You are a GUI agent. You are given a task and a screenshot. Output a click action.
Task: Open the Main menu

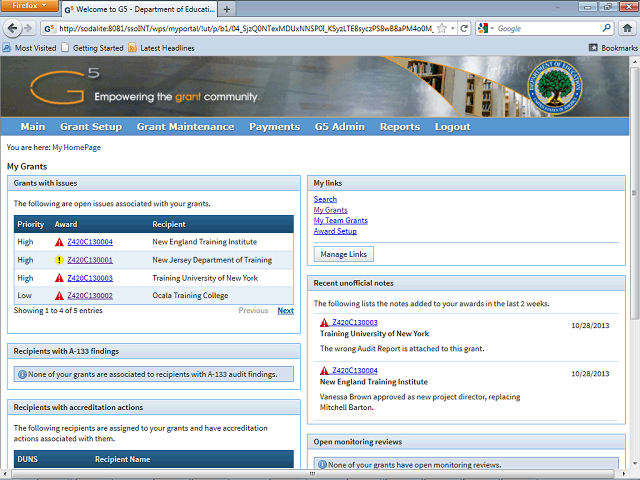(x=33, y=127)
